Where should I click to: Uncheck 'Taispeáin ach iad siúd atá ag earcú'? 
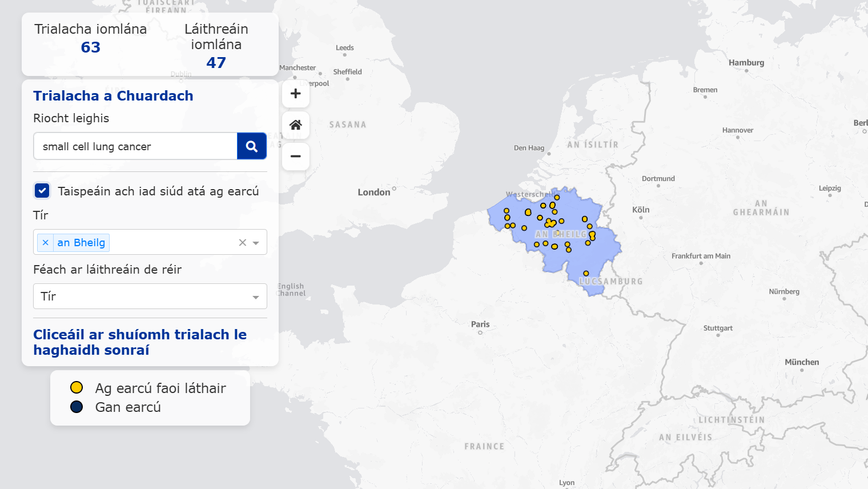point(42,191)
